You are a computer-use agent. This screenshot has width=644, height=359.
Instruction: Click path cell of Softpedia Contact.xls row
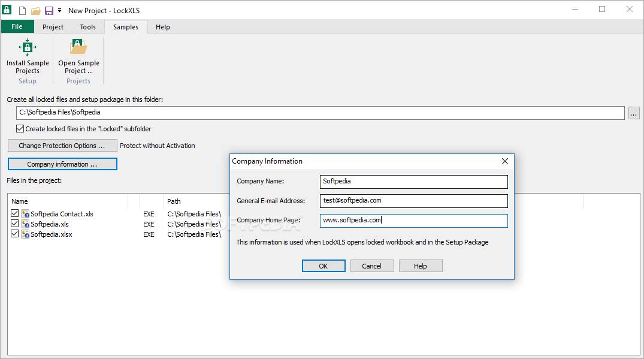pyautogui.click(x=194, y=214)
